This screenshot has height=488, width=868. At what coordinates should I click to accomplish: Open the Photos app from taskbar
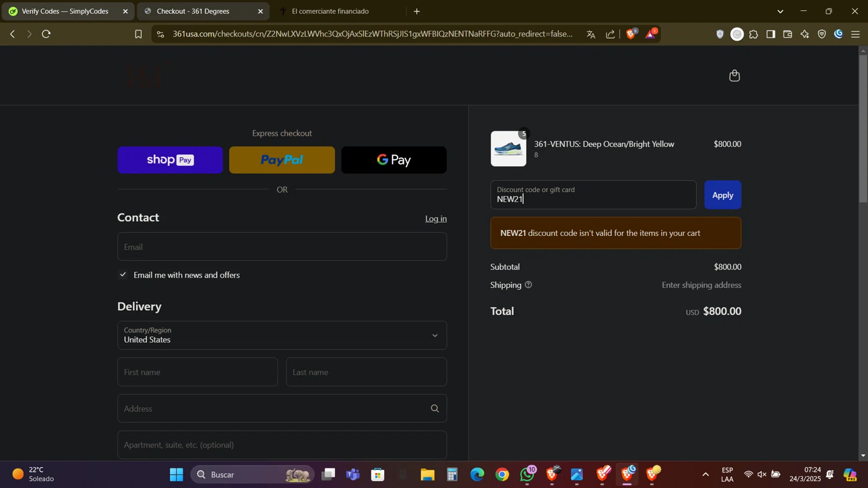577,475
